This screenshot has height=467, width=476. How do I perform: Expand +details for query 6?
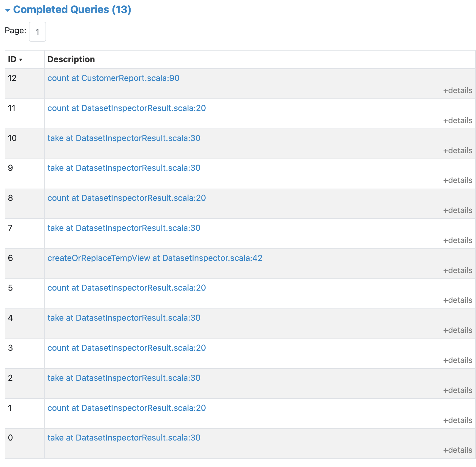pyautogui.click(x=458, y=270)
